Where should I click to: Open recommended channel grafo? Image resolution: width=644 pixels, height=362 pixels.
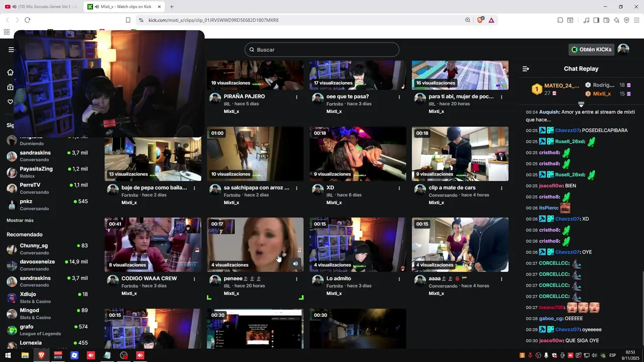tap(47, 330)
